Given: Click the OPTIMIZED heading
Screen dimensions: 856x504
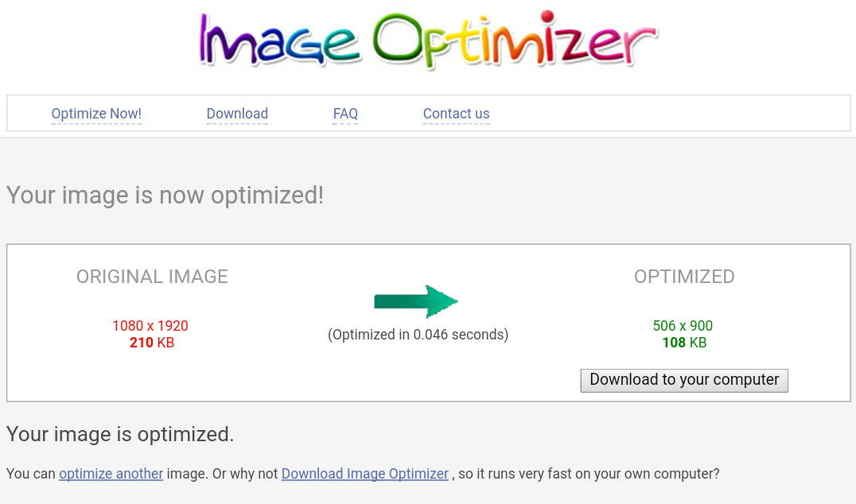Looking at the screenshot, I should [x=684, y=277].
